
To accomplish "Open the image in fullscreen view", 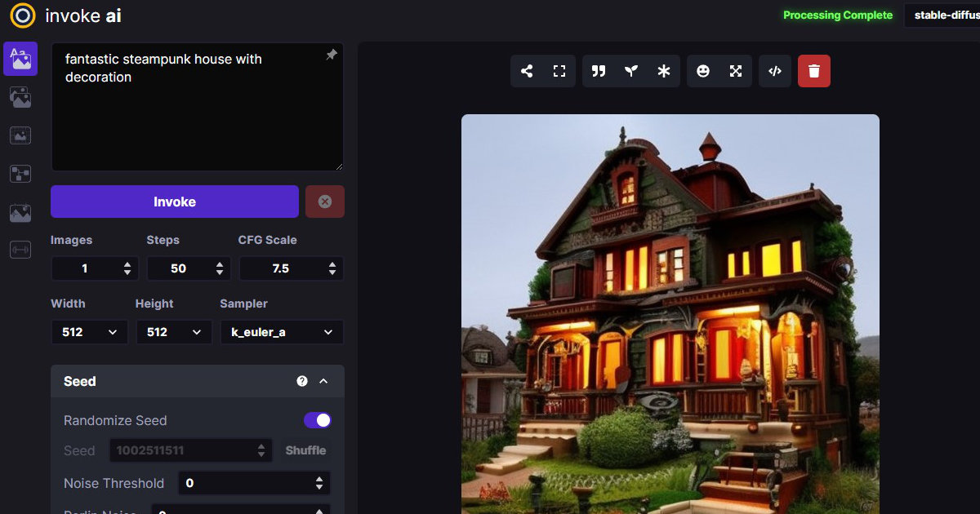I will (x=559, y=71).
